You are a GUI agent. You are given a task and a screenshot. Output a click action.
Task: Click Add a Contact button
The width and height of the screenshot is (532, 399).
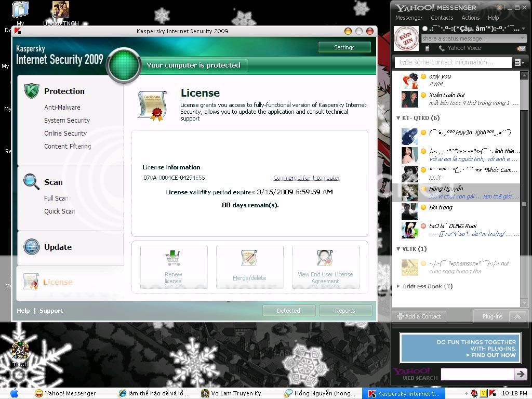(x=419, y=316)
